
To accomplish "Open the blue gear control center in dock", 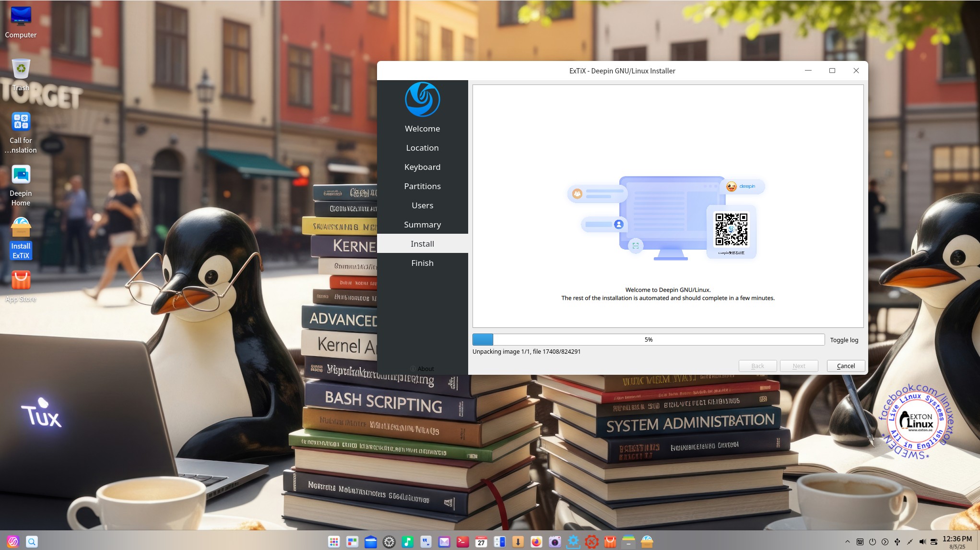I will pos(573,542).
